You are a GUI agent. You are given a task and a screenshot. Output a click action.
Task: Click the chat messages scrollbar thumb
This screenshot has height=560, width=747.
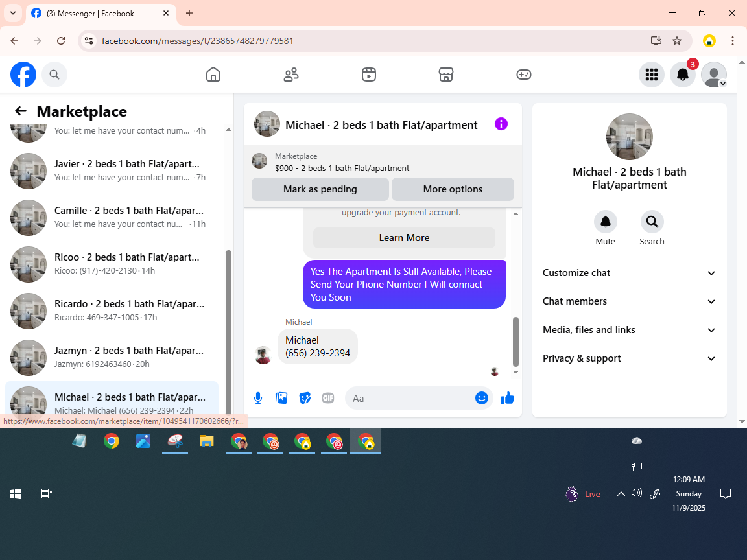(516, 342)
